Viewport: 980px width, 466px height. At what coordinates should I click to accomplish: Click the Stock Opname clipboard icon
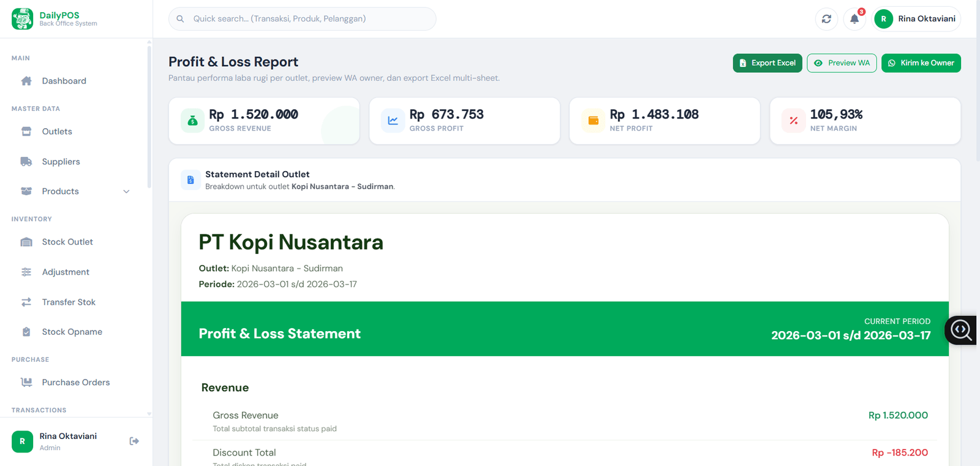click(26, 332)
